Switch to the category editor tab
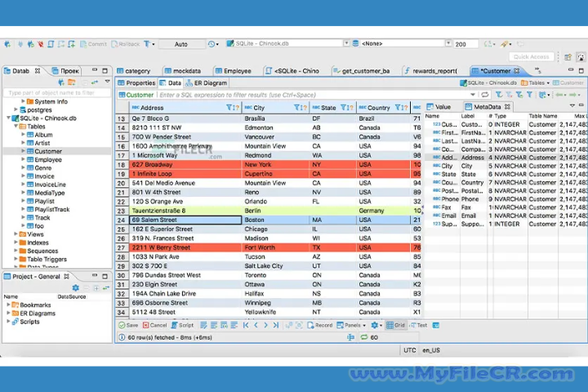 pos(133,71)
